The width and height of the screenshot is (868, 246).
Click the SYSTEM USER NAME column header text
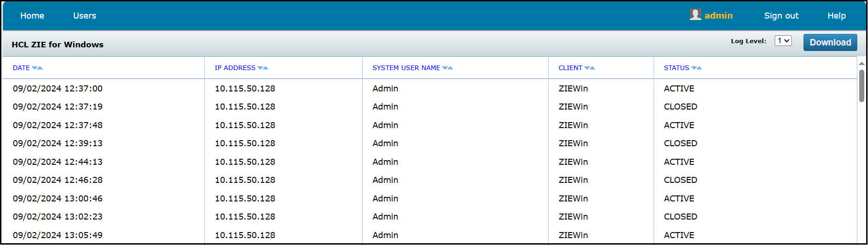[x=406, y=68]
